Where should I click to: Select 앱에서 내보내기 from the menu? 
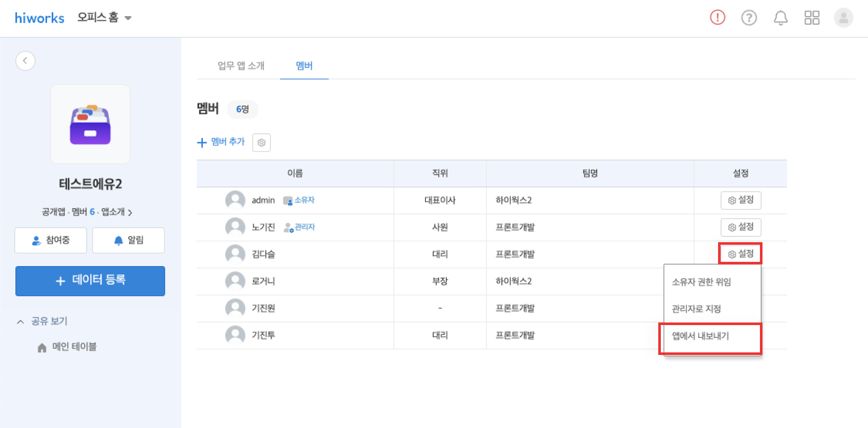701,336
